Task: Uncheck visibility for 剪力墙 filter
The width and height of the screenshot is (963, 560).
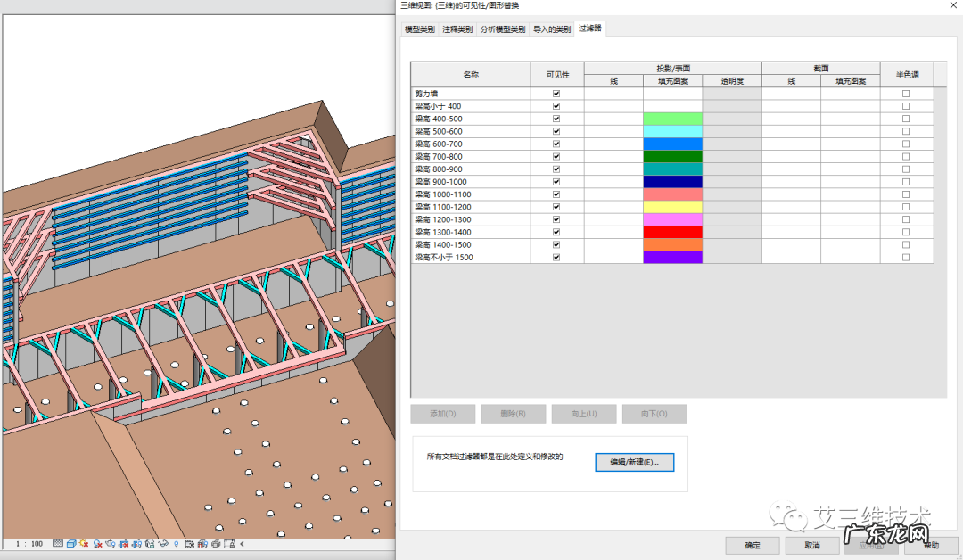Action: (556, 94)
